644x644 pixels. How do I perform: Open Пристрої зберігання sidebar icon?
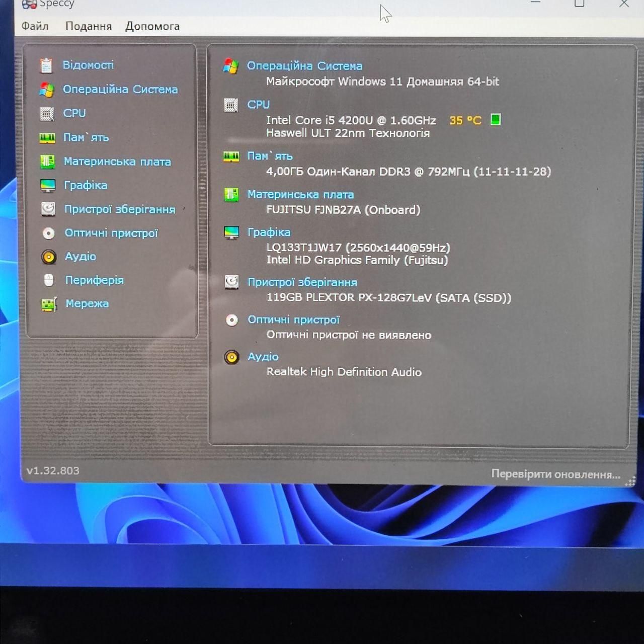48,209
